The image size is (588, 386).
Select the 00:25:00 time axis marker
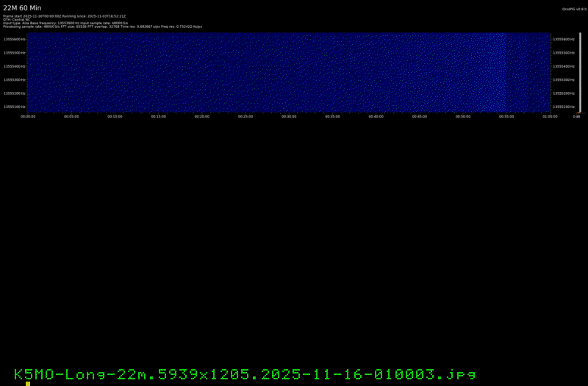click(245, 116)
